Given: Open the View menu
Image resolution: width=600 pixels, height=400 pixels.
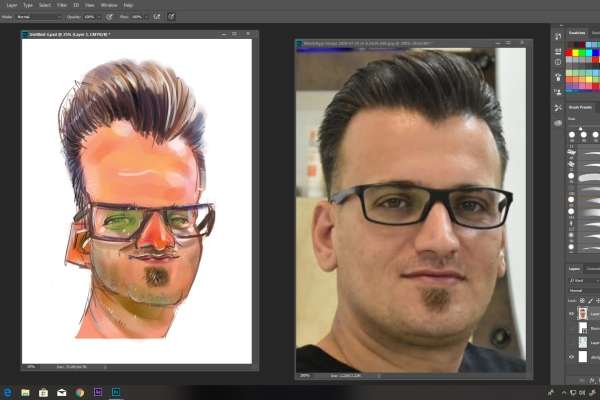Looking at the screenshot, I should pos(90,5).
